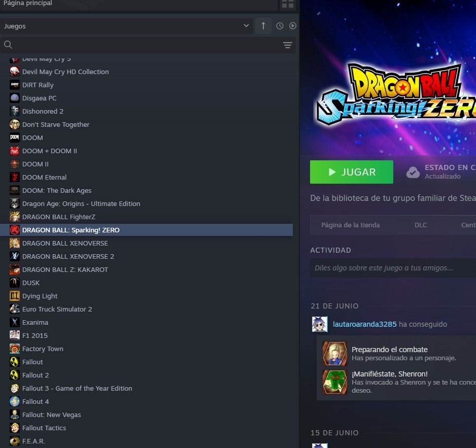Open DOOM + DOOM II icon
476x448 pixels.
15,151
